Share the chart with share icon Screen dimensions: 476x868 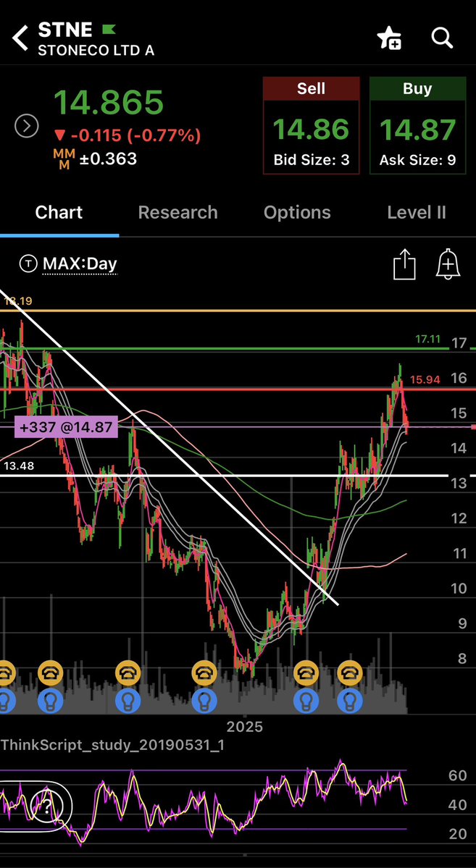pyautogui.click(x=404, y=264)
